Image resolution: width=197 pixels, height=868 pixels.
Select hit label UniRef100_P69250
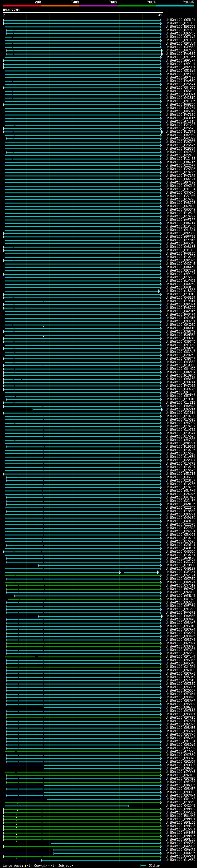[x=180, y=104]
